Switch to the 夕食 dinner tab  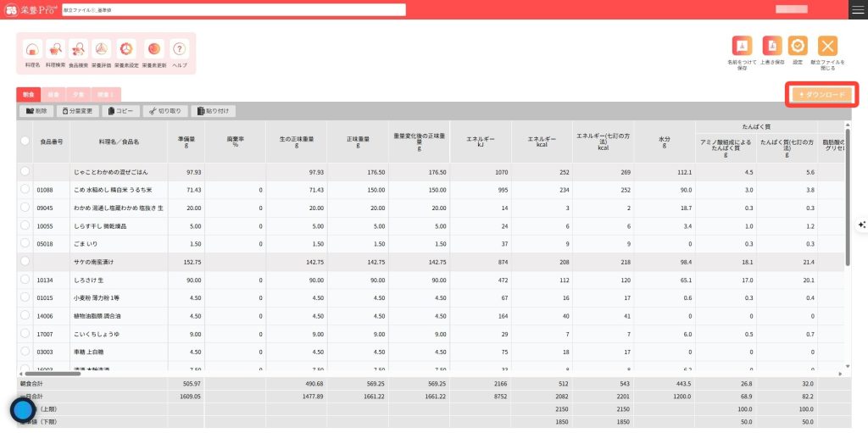click(x=78, y=95)
